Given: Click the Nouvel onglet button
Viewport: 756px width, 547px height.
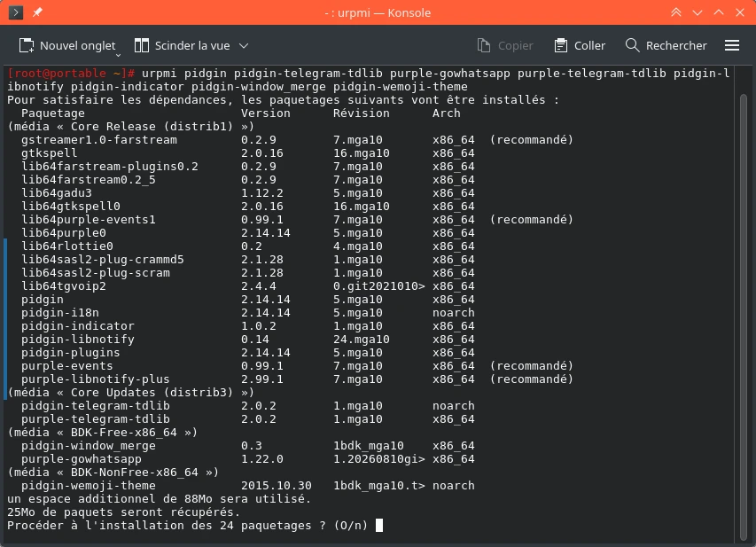Looking at the screenshot, I should 67,46.
